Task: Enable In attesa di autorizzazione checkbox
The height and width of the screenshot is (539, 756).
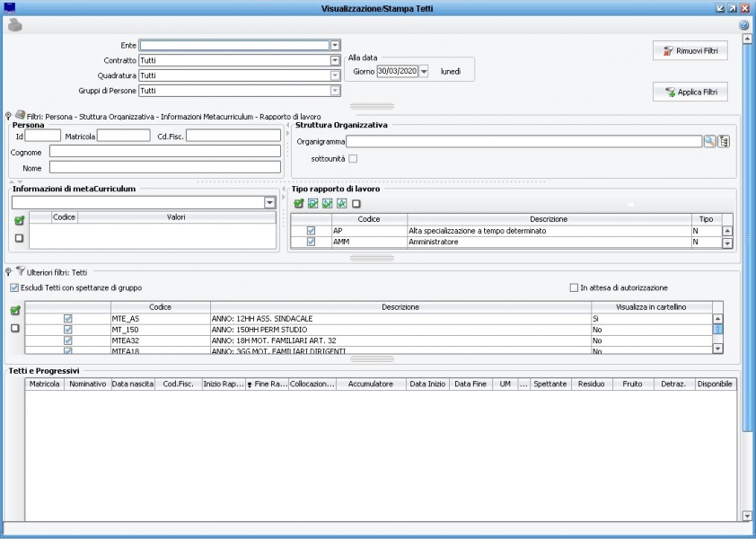Action: click(574, 287)
